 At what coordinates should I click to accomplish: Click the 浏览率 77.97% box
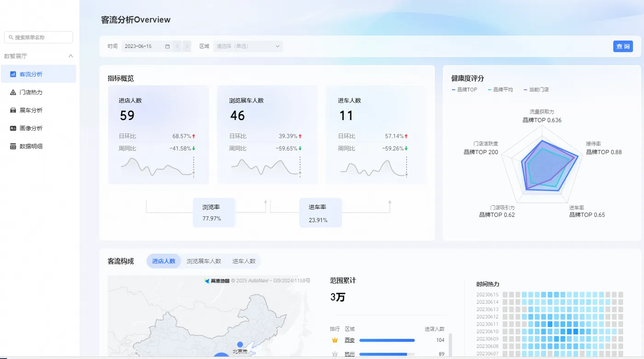coord(214,213)
